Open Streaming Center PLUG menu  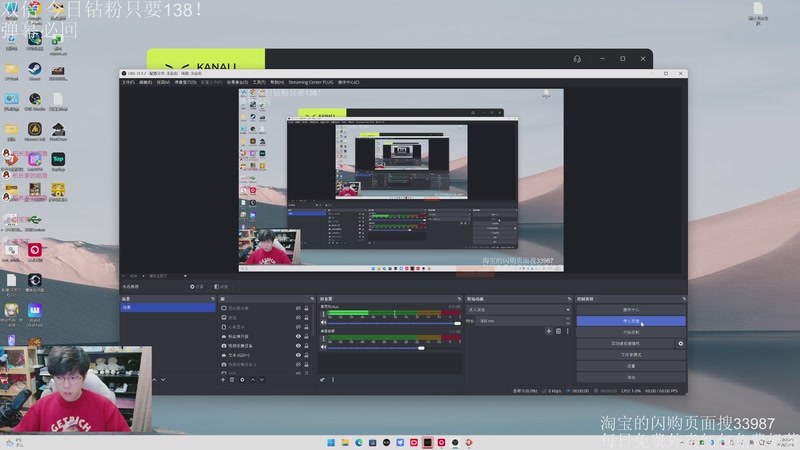pyautogui.click(x=311, y=82)
